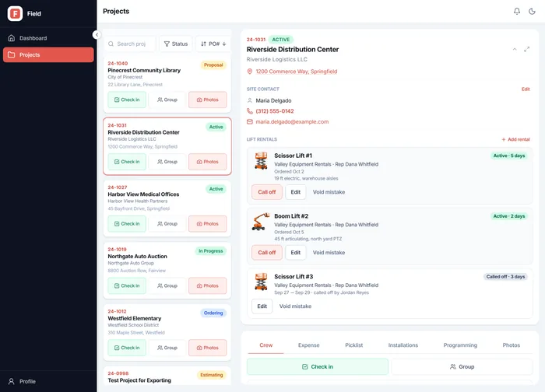Switch to the Photos tab

pos(512,345)
